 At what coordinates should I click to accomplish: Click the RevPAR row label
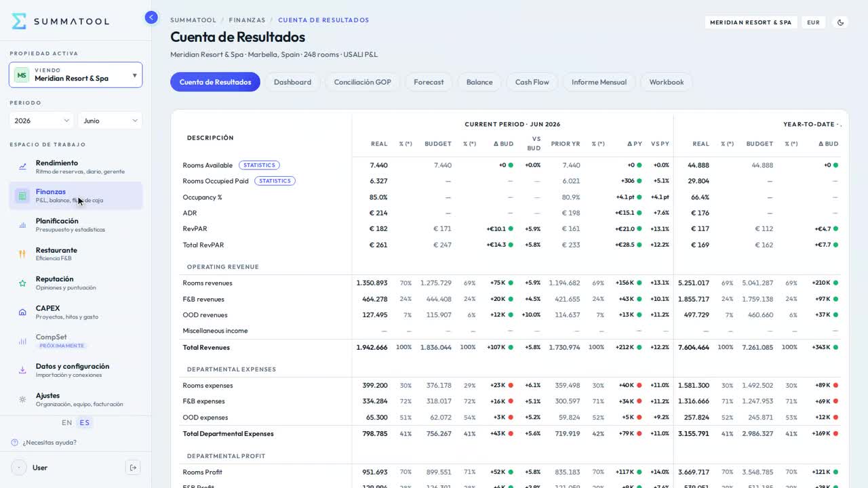point(195,229)
